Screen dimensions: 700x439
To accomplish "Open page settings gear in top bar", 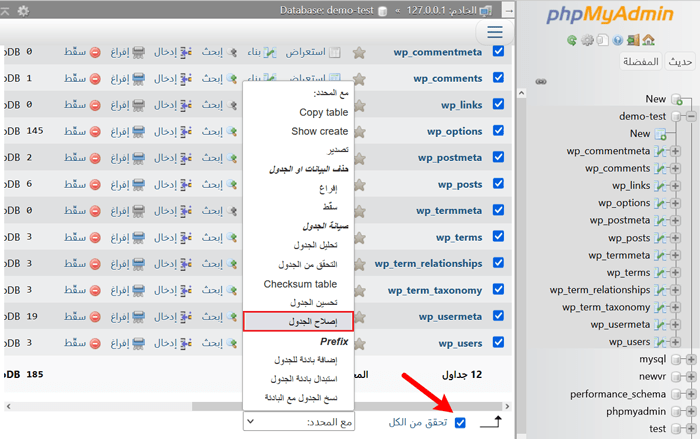I will coord(23,11).
